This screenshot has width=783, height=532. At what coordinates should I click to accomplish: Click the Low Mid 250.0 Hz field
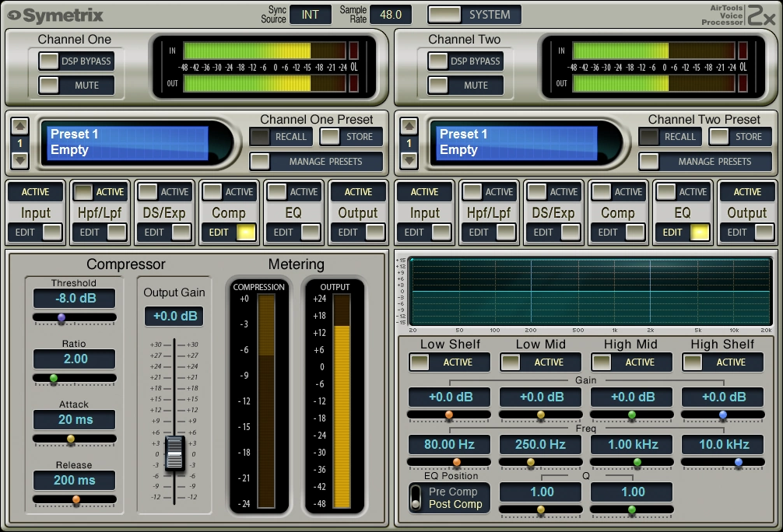point(541,444)
